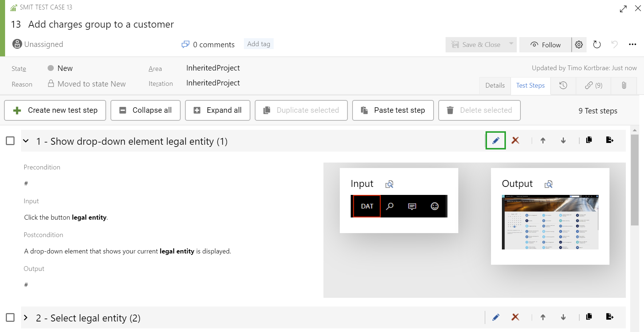Expand step 2 Select legal entity
Viewport: 644px width, 332px height.
[26, 317]
